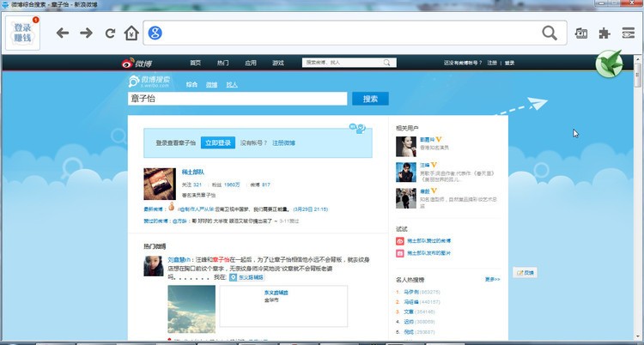Open 首页 in Weibo navigation
644x345 pixels.
[x=196, y=63]
